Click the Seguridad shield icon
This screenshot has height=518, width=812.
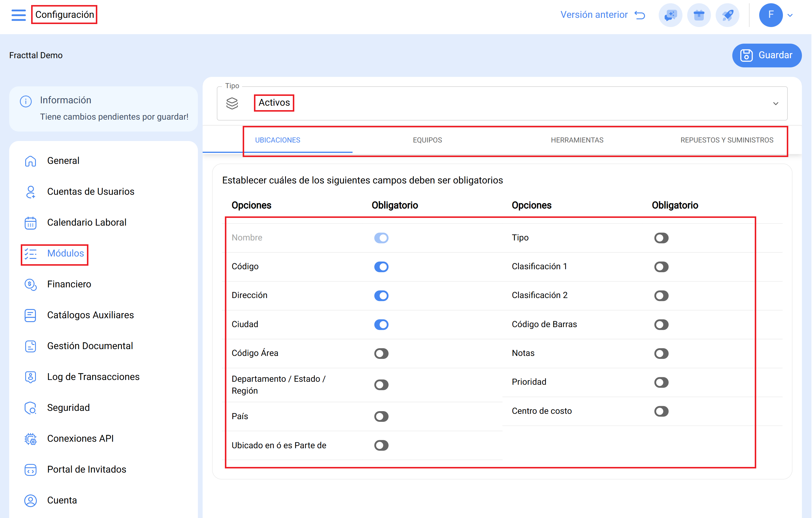click(31, 408)
